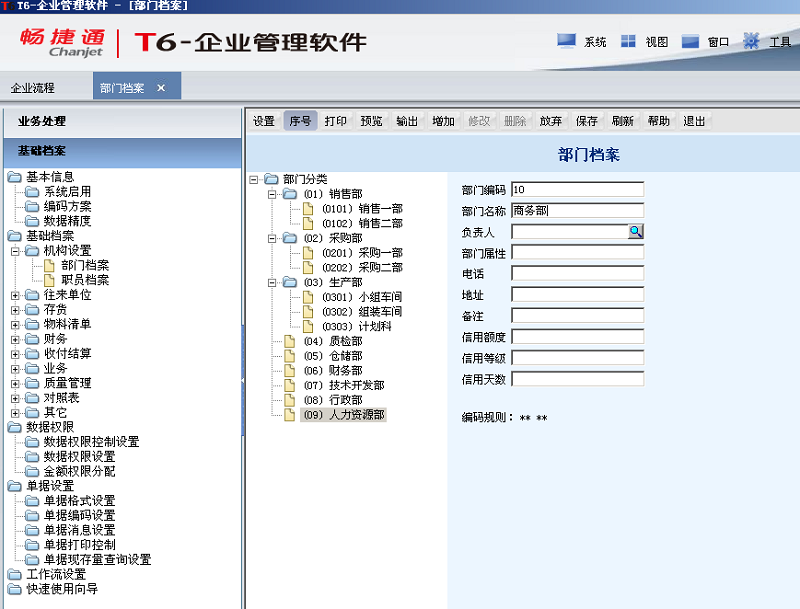Open 单据编码设置 in sidebar
The image size is (800, 609).
[80, 516]
